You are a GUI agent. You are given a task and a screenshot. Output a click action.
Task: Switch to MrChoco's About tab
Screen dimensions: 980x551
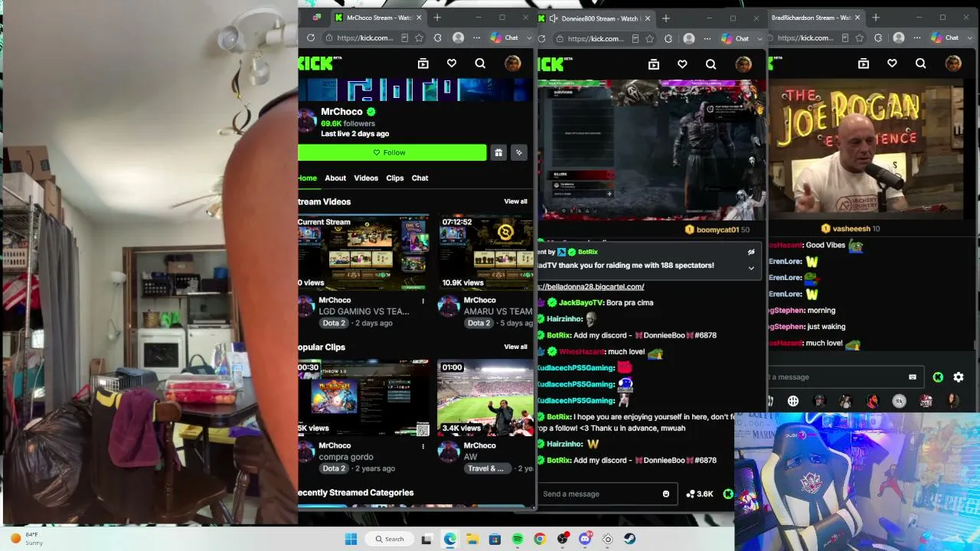(335, 178)
